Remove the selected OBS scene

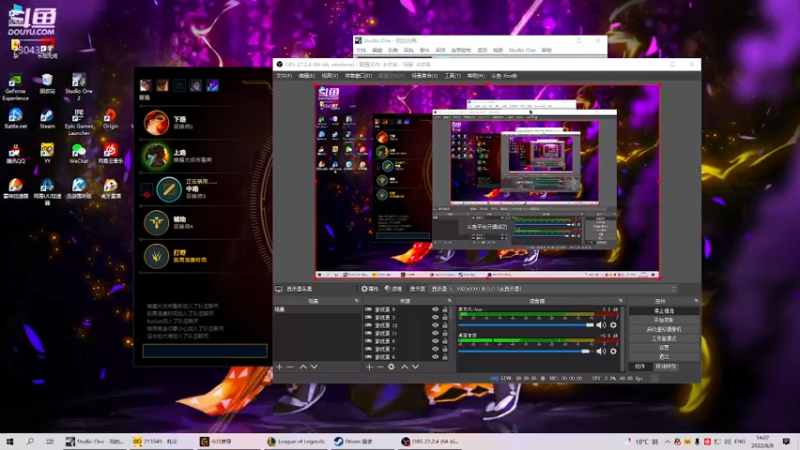(290, 366)
